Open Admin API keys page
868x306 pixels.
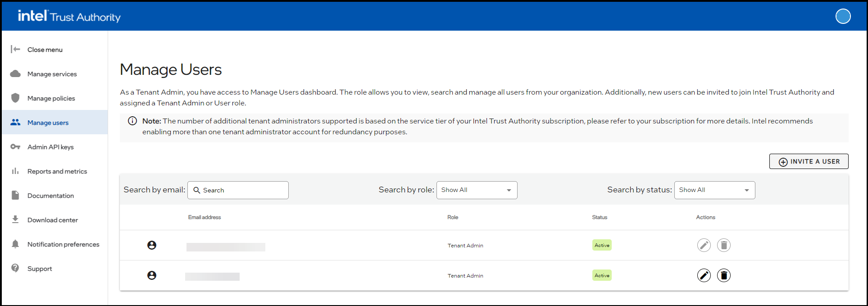[x=50, y=147]
